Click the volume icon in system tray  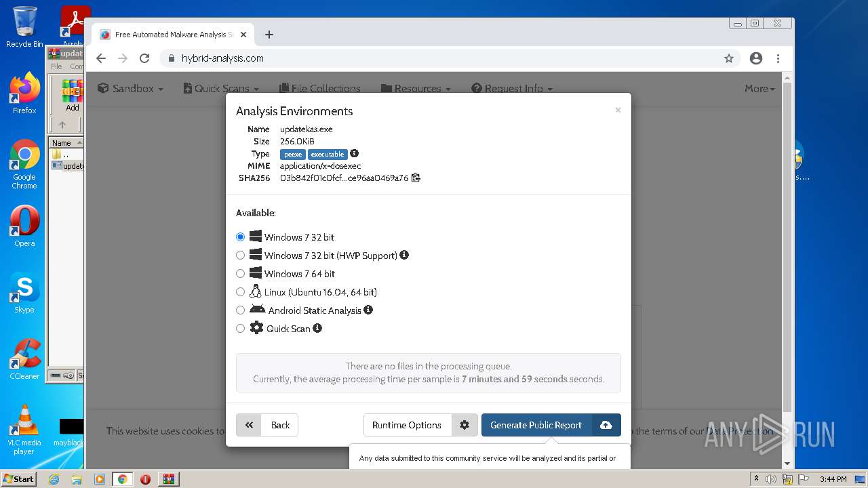[771, 479]
